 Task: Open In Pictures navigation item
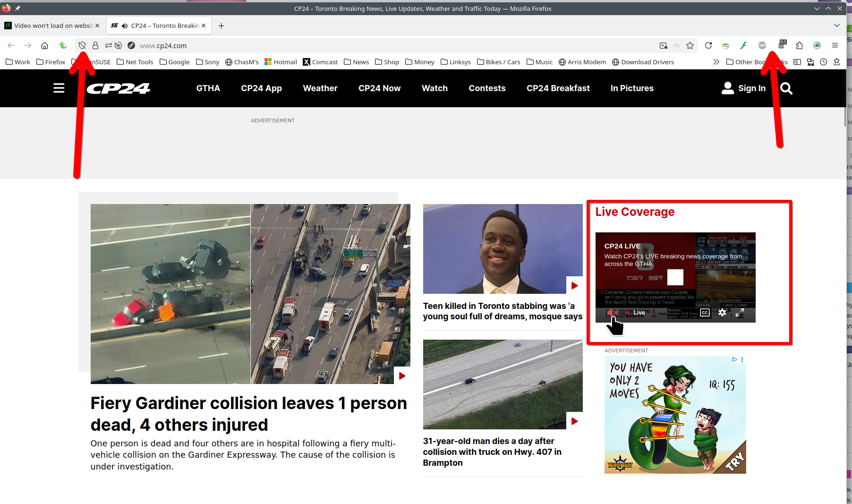pos(632,88)
